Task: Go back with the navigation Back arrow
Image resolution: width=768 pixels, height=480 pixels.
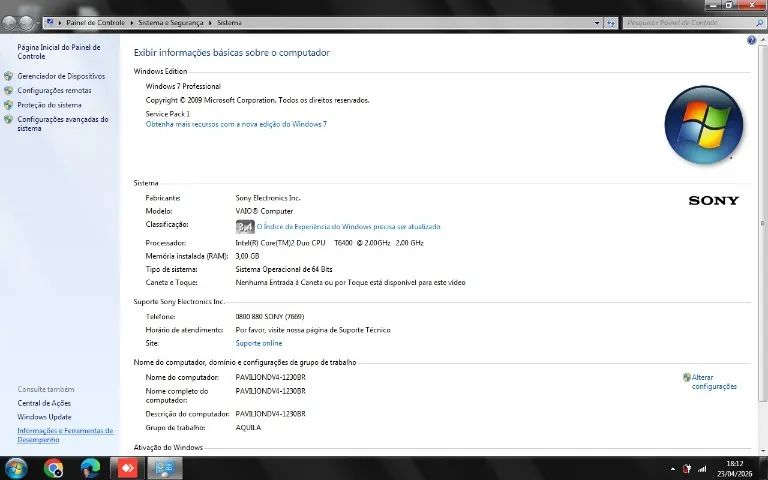Action: pyautogui.click(x=9, y=23)
